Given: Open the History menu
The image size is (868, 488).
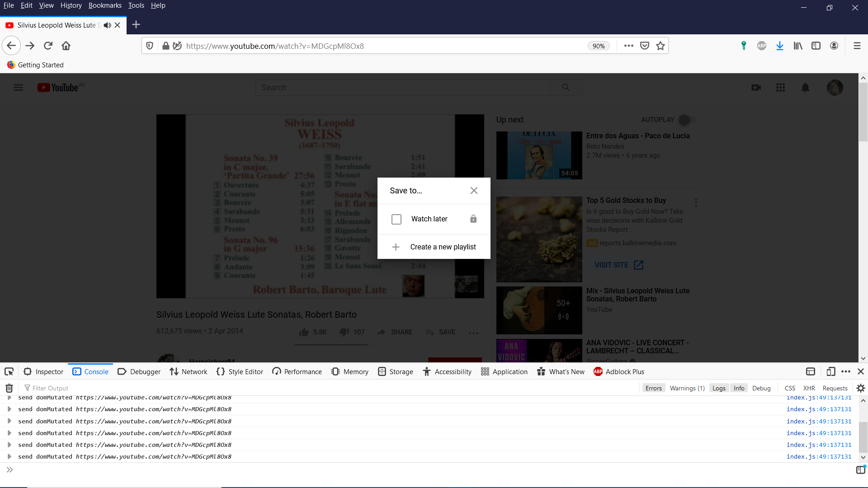Looking at the screenshot, I should point(71,5).
